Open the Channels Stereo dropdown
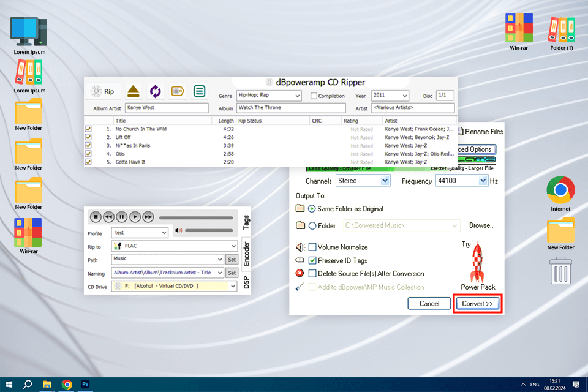The height and width of the screenshot is (392, 588). click(x=385, y=181)
